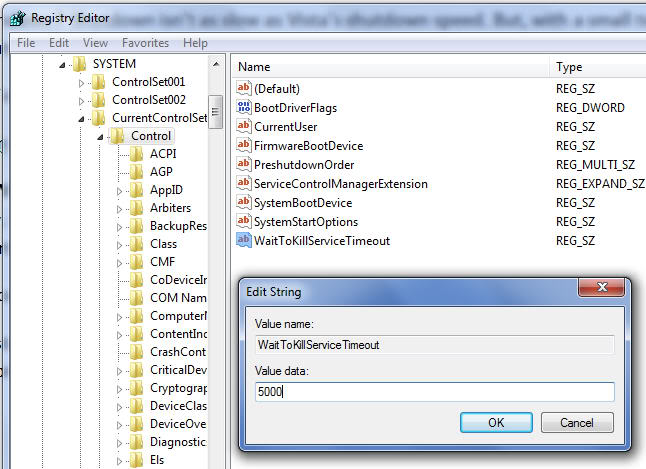
Task: Click the PreshutdownOrder value icon
Action: click(243, 165)
